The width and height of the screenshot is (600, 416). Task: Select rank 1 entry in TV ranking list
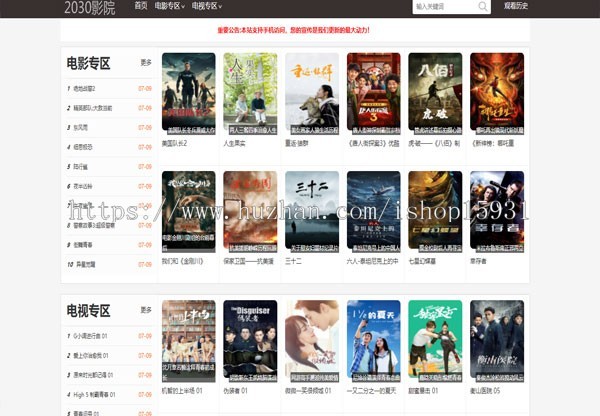109,336
